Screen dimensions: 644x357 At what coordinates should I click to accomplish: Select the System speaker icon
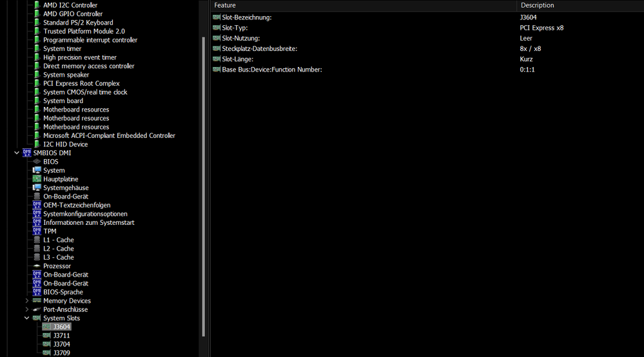point(37,75)
